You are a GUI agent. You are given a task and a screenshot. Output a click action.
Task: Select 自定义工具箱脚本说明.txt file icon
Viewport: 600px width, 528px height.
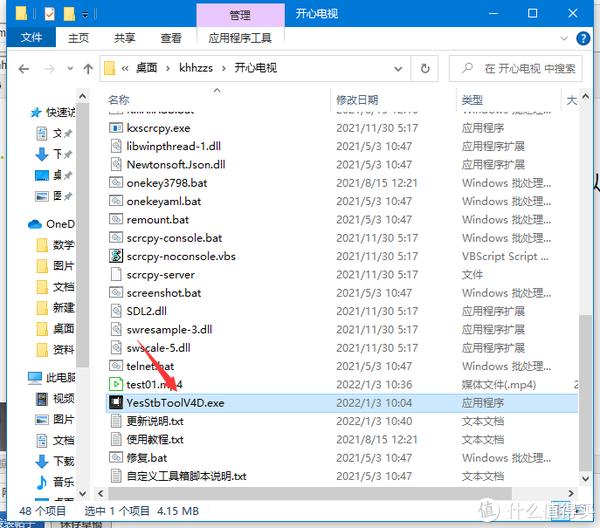(116, 476)
